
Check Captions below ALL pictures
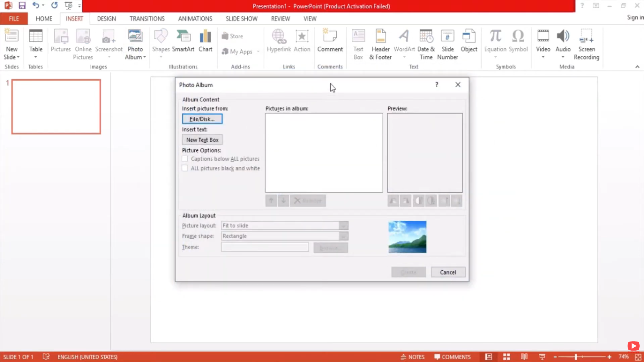[185, 159]
